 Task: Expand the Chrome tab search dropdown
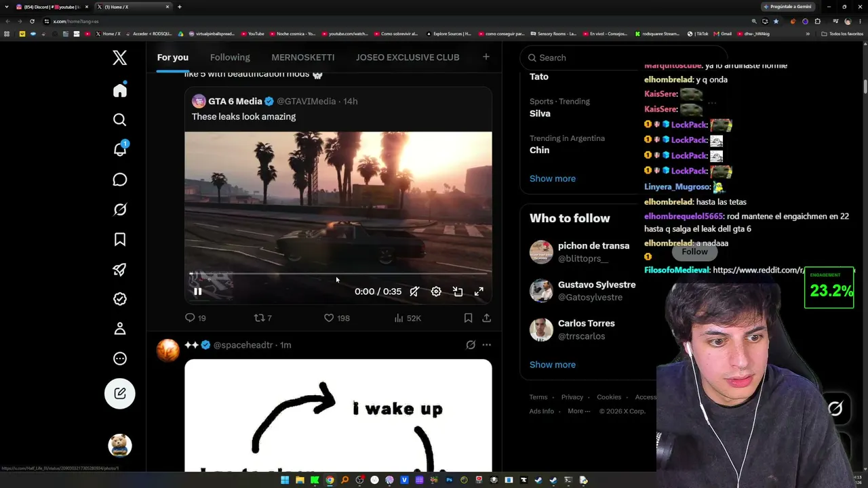7,7
